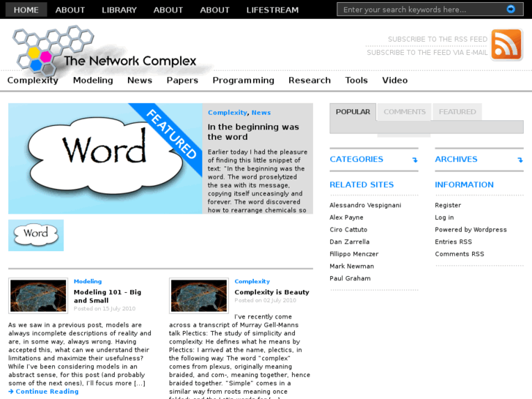532x399 pixels.
Task: Open the Modeling category in navigation
Action: click(x=93, y=80)
